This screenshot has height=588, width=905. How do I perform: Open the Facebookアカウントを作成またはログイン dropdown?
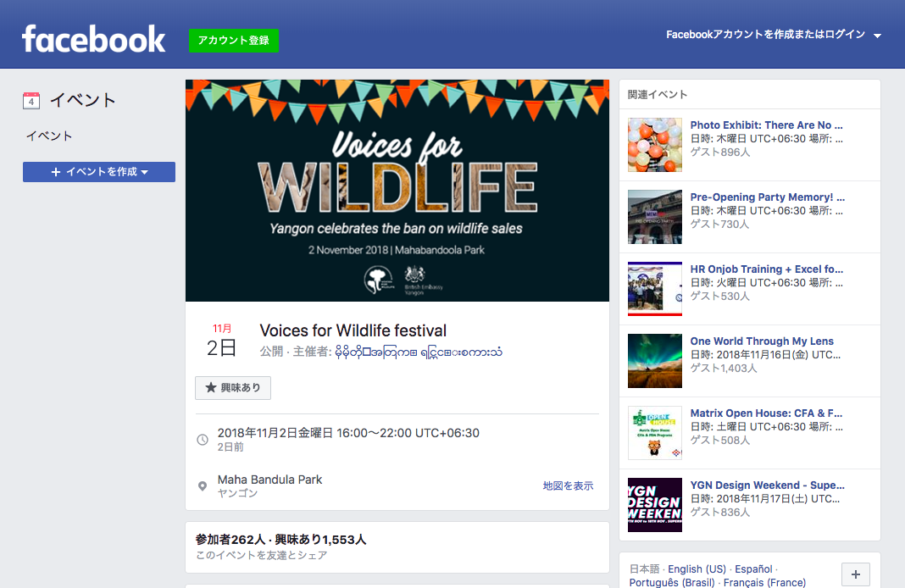(x=774, y=35)
